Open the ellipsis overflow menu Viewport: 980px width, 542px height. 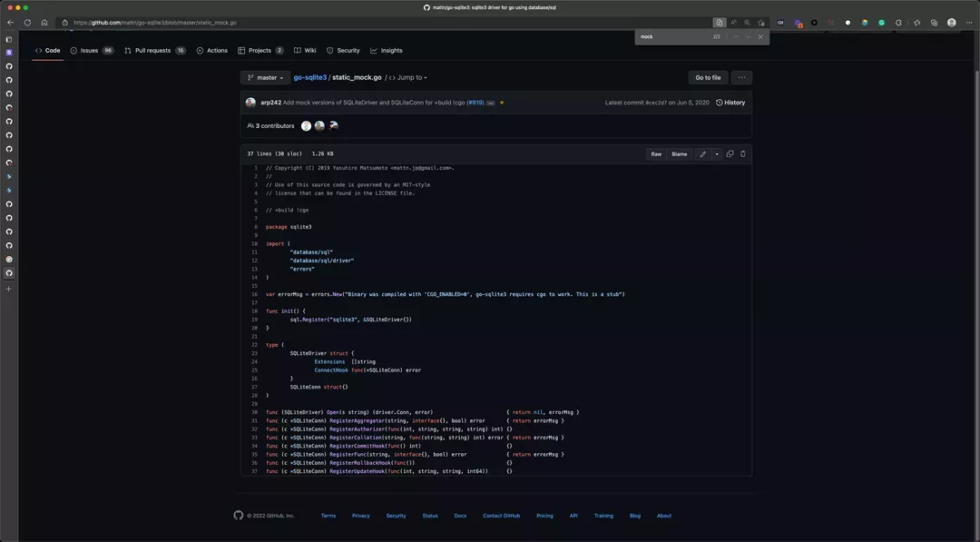(741, 77)
